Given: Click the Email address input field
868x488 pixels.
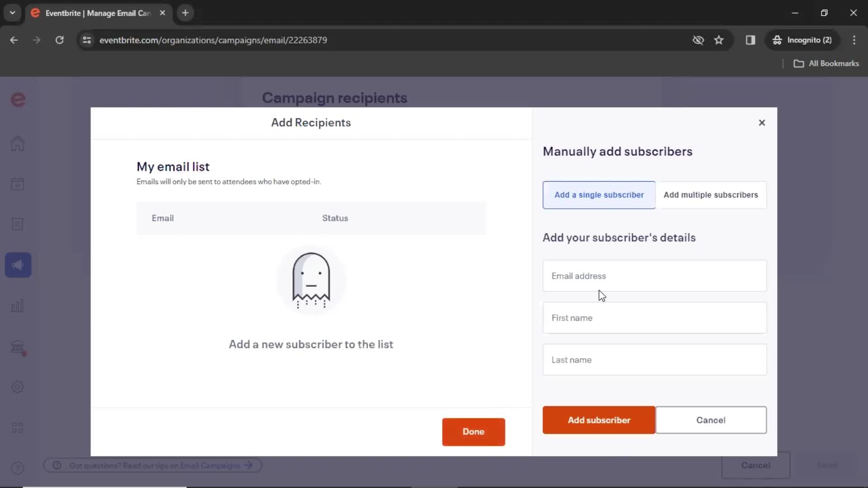Looking at the screenshot, I should [x=655, y=276].
